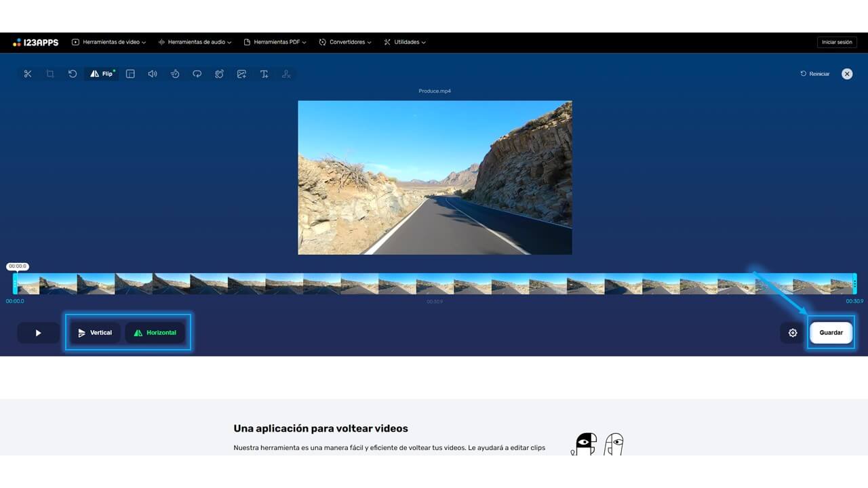Screen dimensions: 868x488
Task: Open the Stabilize video tool icon
Action: point(220,74)
